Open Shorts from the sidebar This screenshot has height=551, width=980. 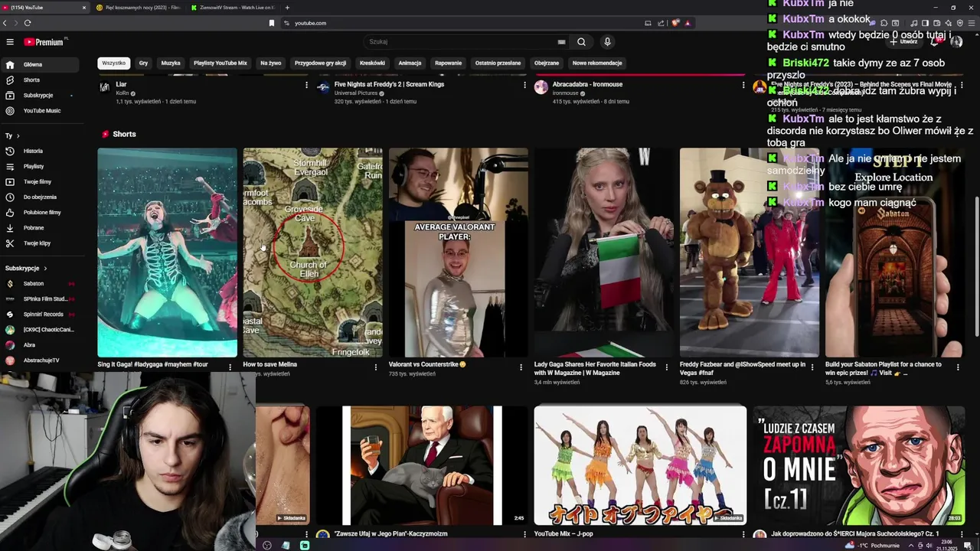tap(40, 80)
